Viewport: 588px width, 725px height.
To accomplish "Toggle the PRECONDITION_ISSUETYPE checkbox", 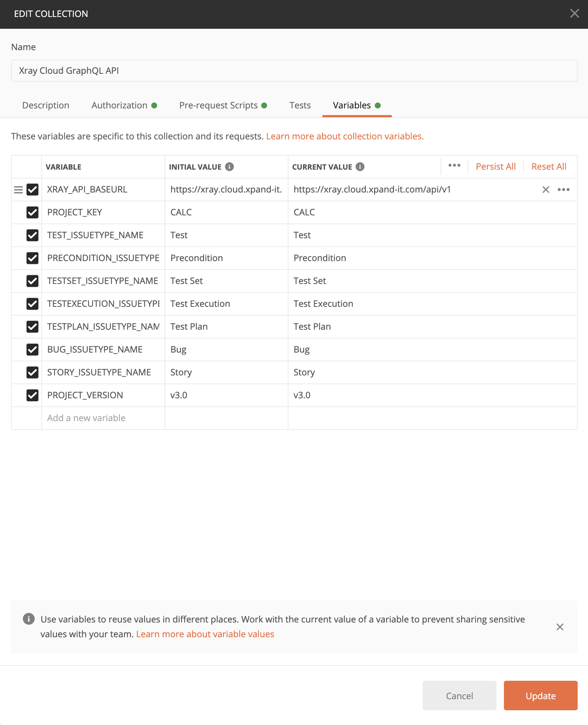I will (x=32, y=258).
